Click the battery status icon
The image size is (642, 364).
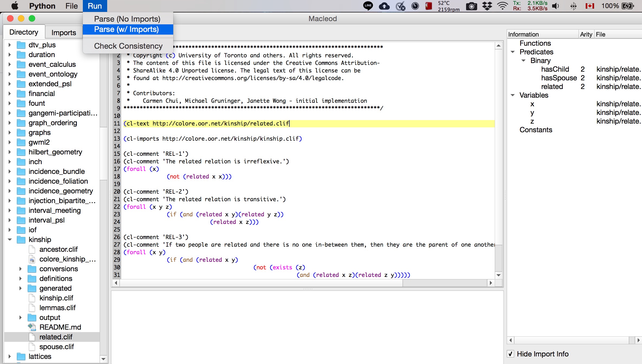click(x=629, y=6)
